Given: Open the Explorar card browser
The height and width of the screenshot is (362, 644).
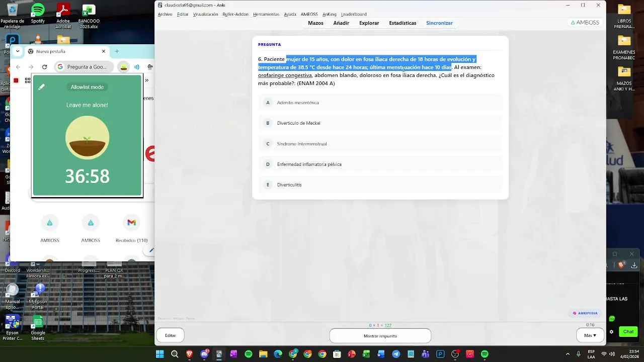Looking at the screenshot, I should [x=369, y=23].
